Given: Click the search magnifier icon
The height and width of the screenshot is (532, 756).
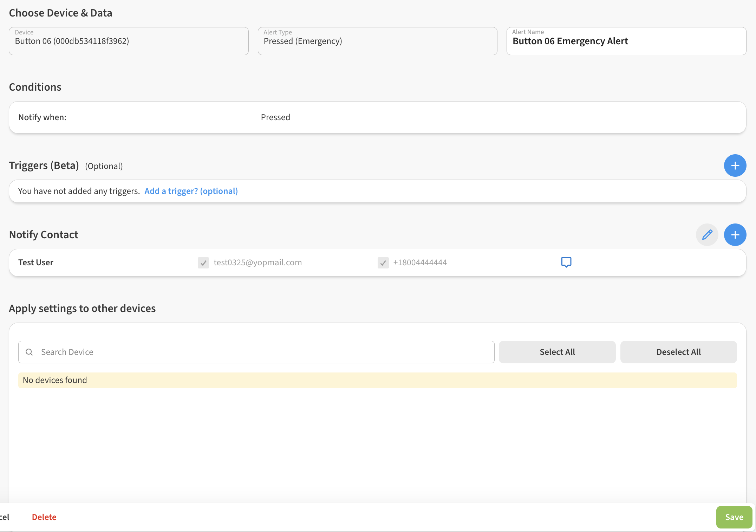Looking at the screenshot, I should [30, 352].
